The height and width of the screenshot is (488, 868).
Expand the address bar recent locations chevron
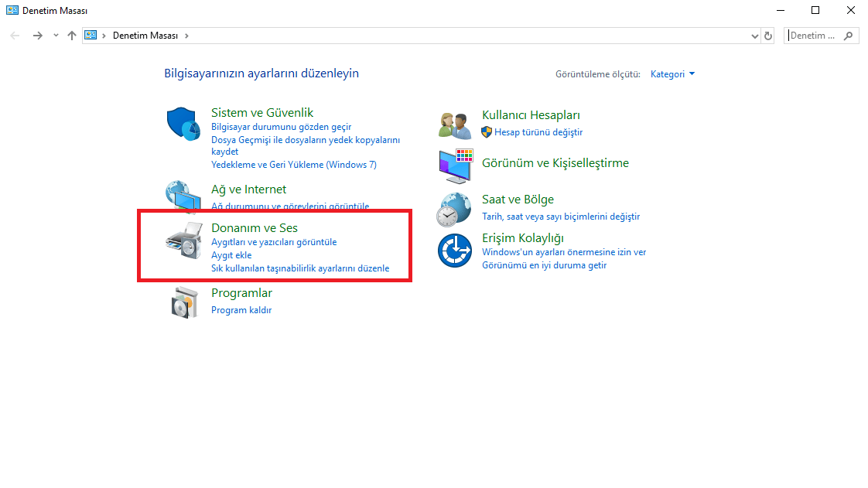coord(755,35)
